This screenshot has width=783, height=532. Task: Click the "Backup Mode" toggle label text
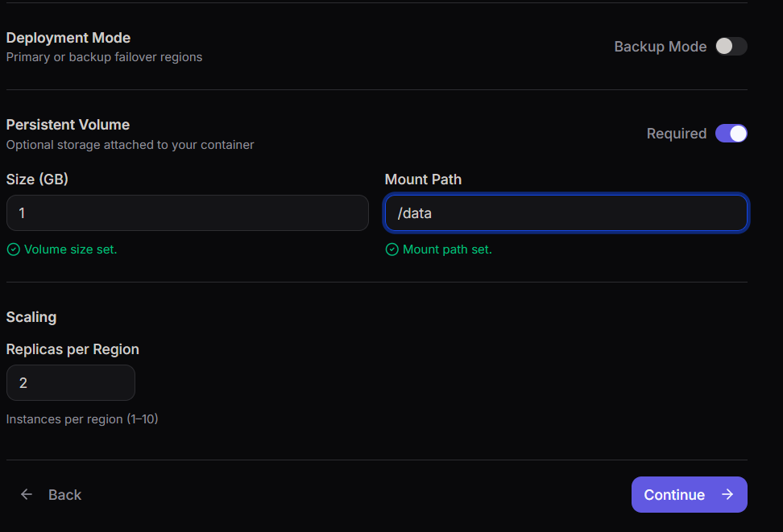[x=660, y=47]
